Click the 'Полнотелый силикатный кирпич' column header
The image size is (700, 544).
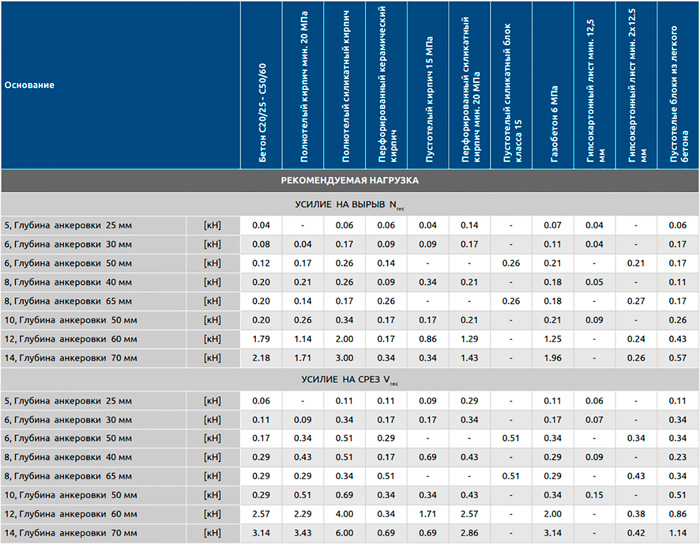[x=346, y=85]
